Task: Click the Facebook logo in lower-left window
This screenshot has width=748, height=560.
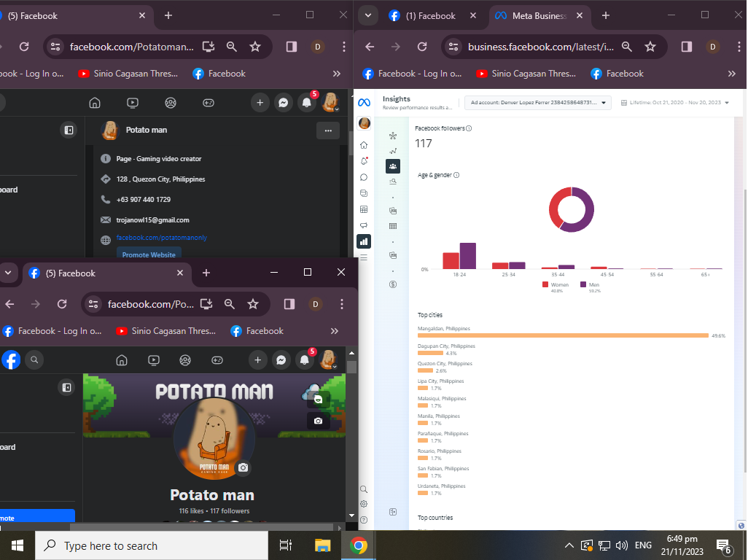Action: coord(11,359)
